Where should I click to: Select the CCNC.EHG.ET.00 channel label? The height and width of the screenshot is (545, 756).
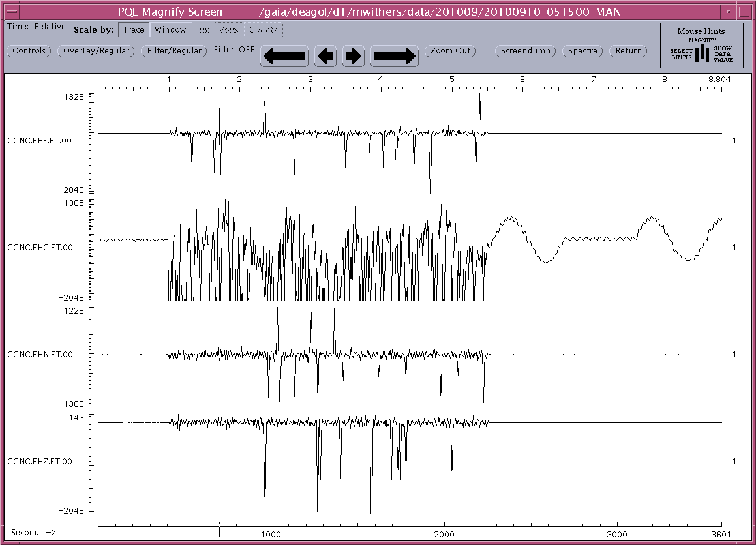[40, 248]
